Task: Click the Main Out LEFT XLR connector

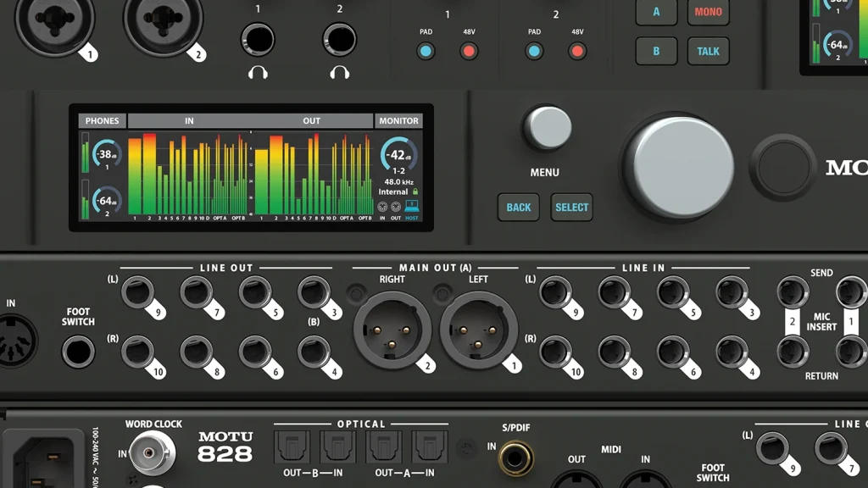Action: click(479, 330)
